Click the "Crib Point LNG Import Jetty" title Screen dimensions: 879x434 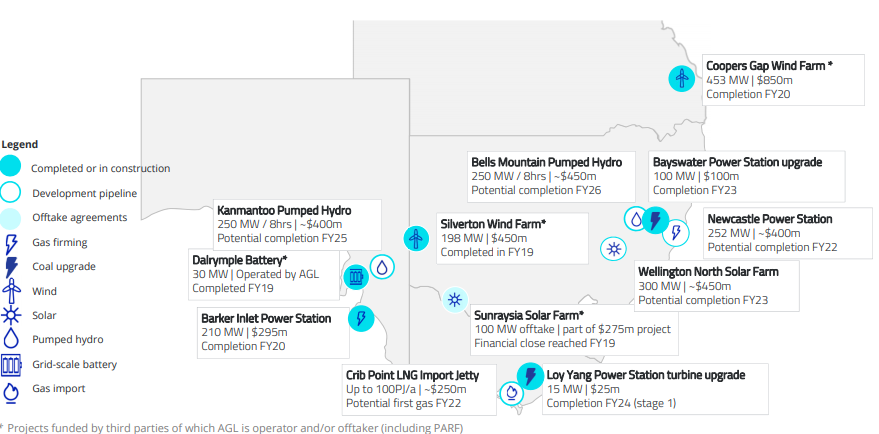(413, 375)
